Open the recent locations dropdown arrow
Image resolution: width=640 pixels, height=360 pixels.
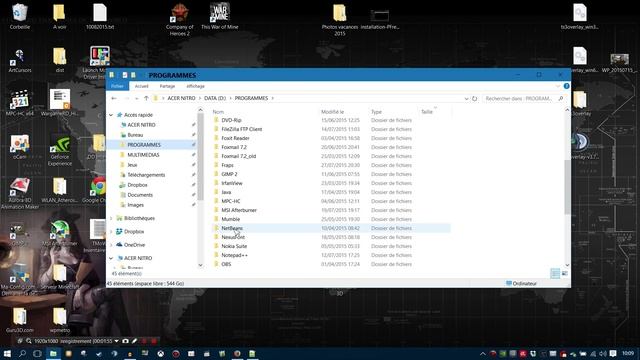[x=137, y=98]
